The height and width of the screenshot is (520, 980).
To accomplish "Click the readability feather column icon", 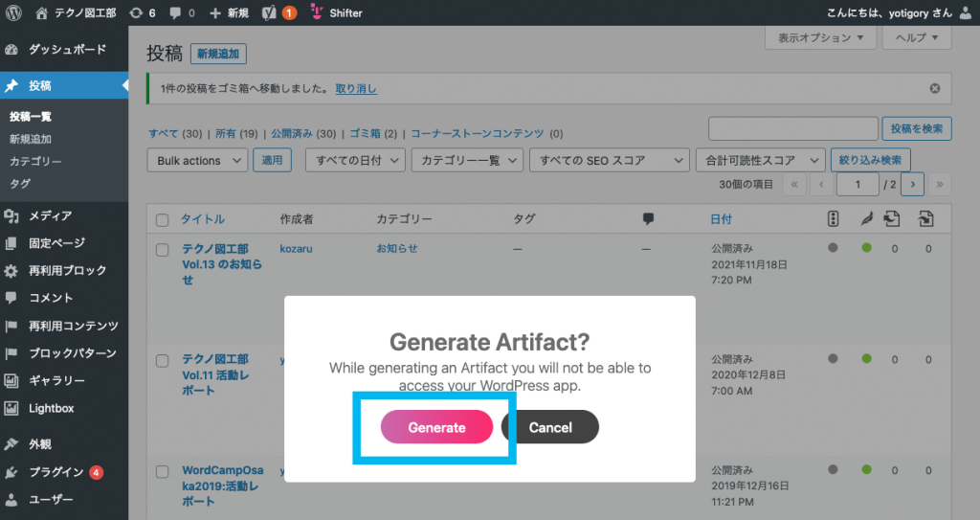I will [x=866, y=218].
